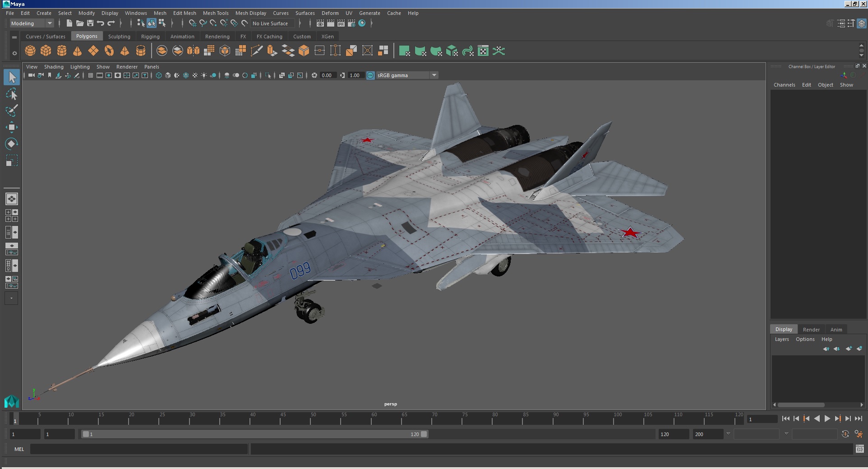Click the layer editor horizontal scrollbar
This screenshot has width=868, height=469.
801,405
